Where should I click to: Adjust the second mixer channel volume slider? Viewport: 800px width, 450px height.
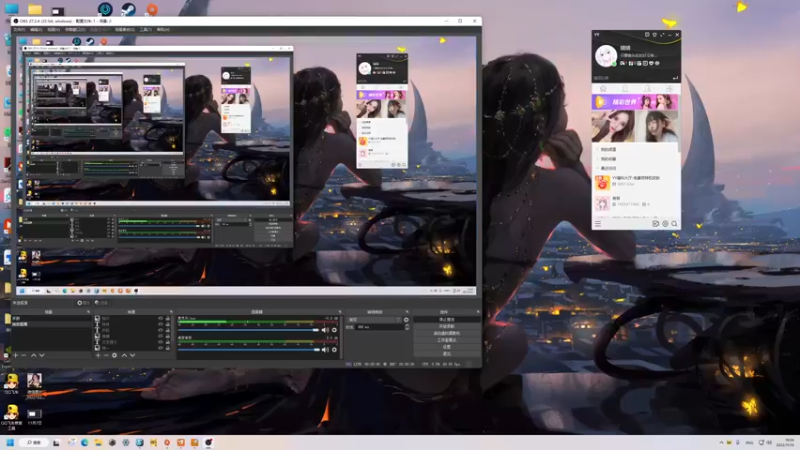coord(248,349)
